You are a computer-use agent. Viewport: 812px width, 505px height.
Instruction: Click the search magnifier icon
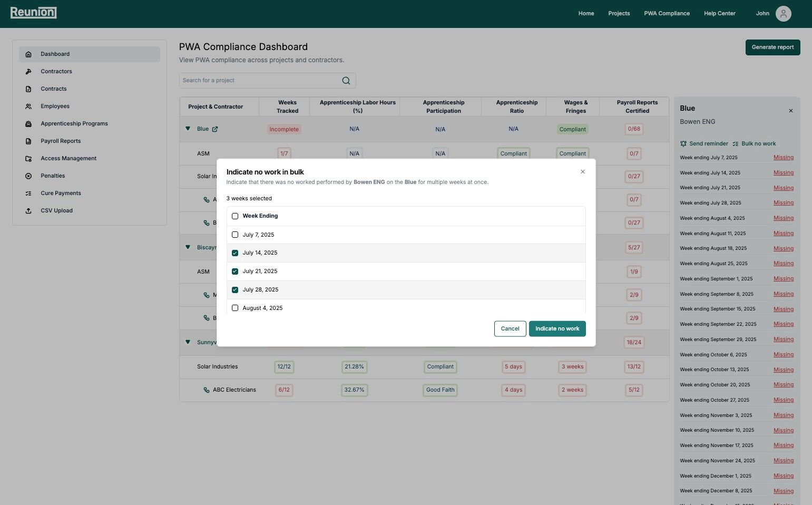coord(346,81)
